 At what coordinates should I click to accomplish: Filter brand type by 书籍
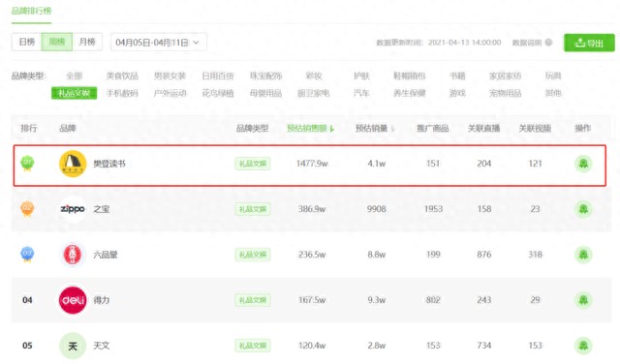coord(457,76)
